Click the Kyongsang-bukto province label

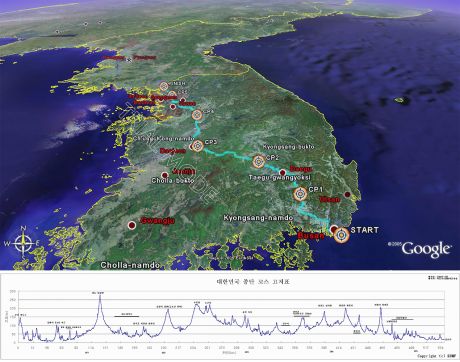click(289, 147)
